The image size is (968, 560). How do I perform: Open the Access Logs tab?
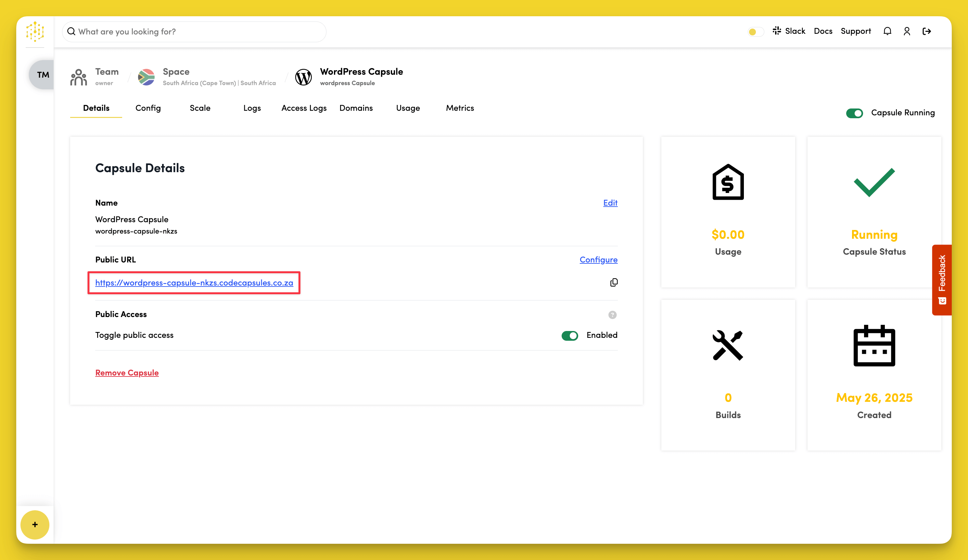click(304, 108)
